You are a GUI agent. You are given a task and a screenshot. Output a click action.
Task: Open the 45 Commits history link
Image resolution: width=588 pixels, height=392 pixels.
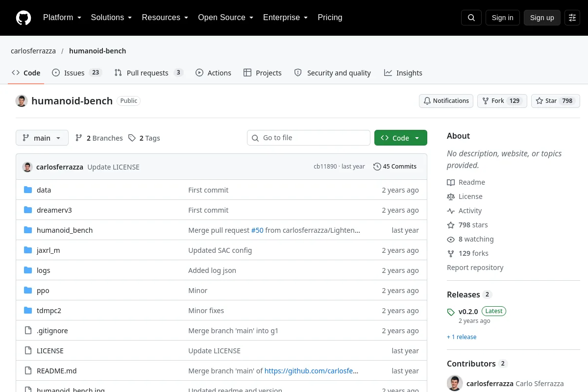(x=395, y=167)
